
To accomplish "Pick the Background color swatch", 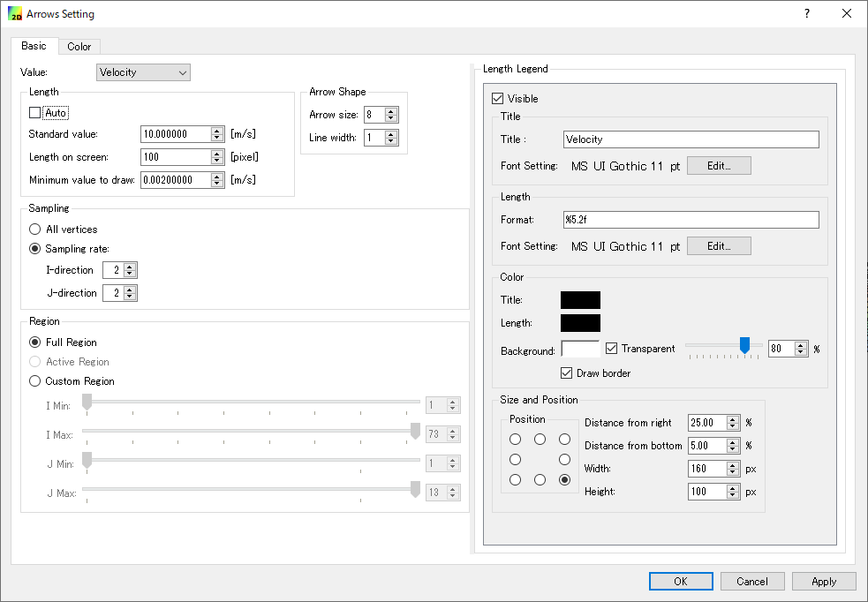I will click(x=580, y=350).
